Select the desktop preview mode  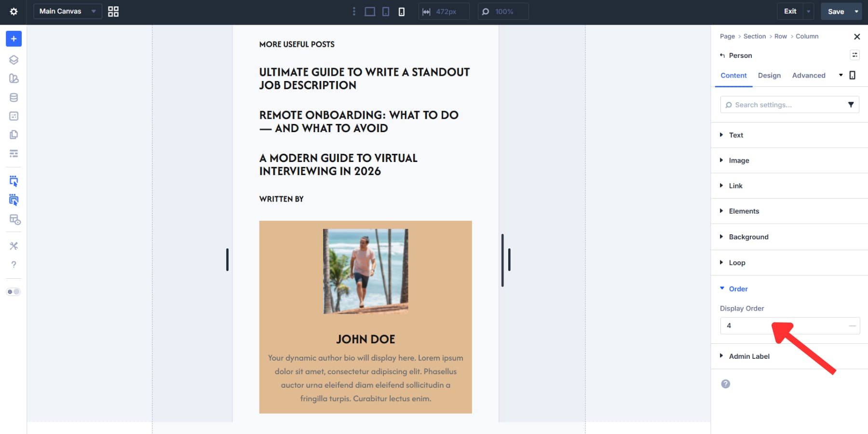tap(369, 11)
